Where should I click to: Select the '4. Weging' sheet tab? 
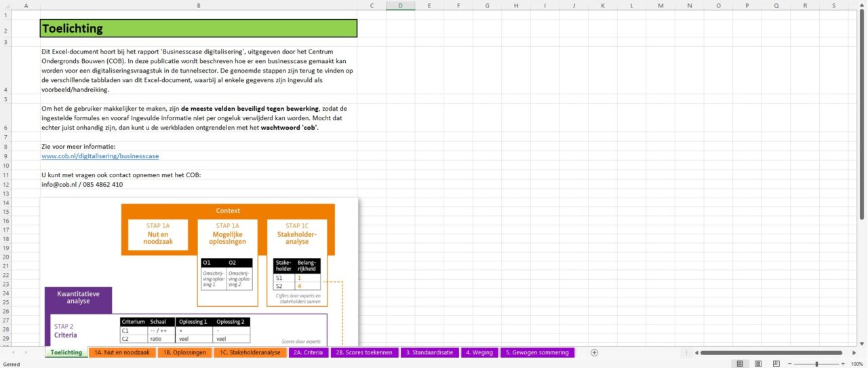479,352
